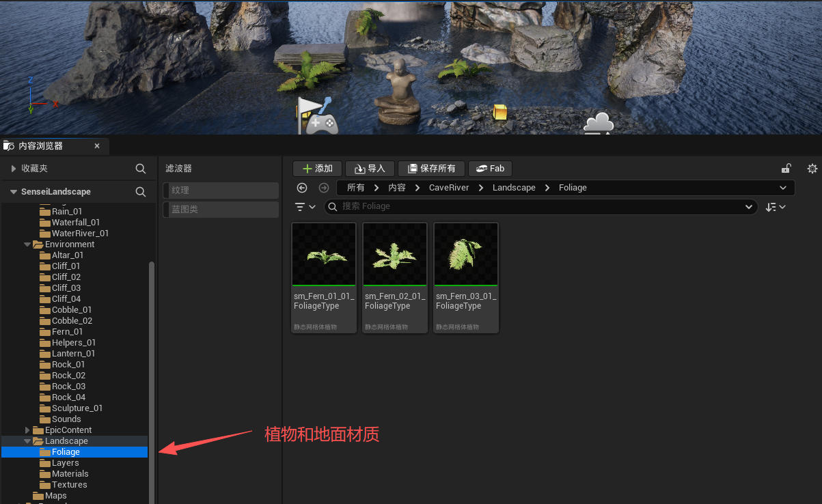
Task: Toggle the 蓝图类 blueprint class filter
Action: 221,210
